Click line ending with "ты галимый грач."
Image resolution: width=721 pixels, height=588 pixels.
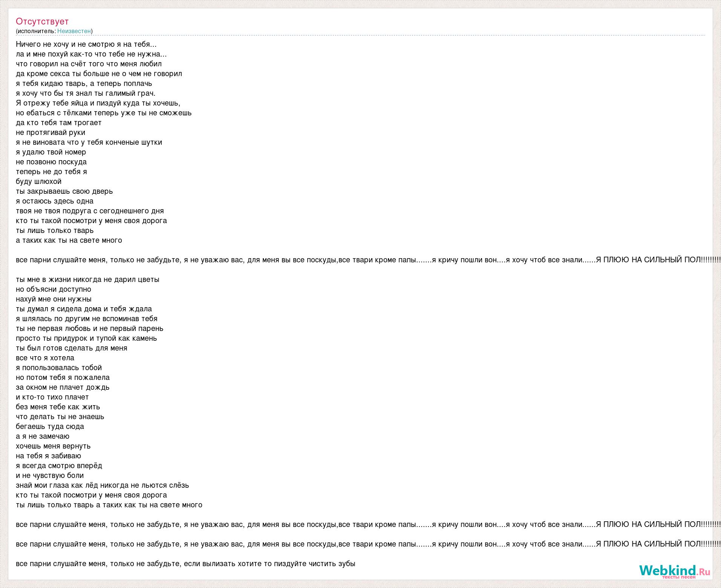pyautogui.click(x=86, y=93)
